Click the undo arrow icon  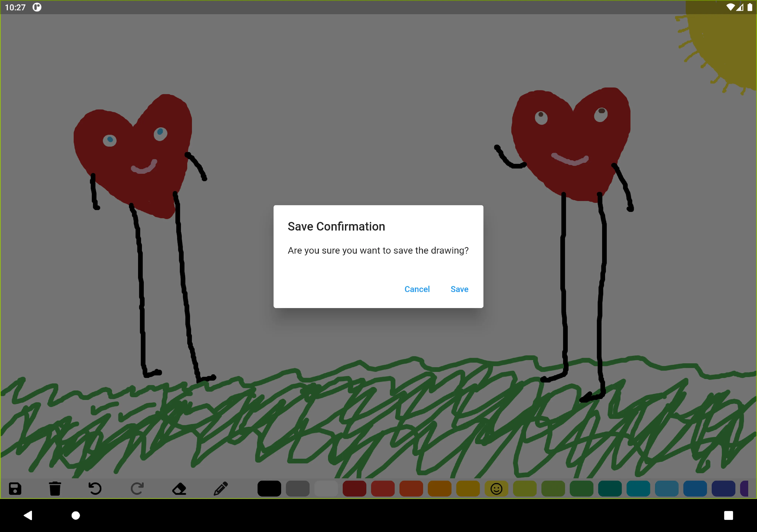coord(95,488)
